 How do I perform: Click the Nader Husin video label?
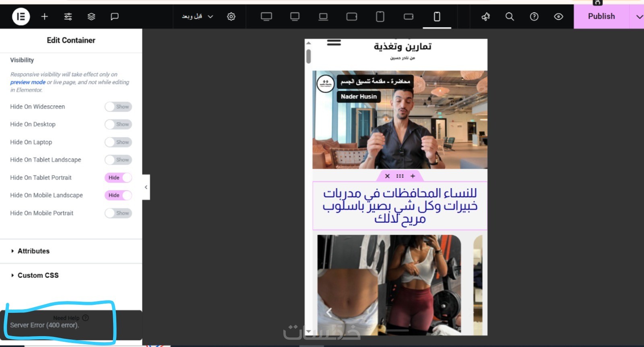(x=359, y=97)
